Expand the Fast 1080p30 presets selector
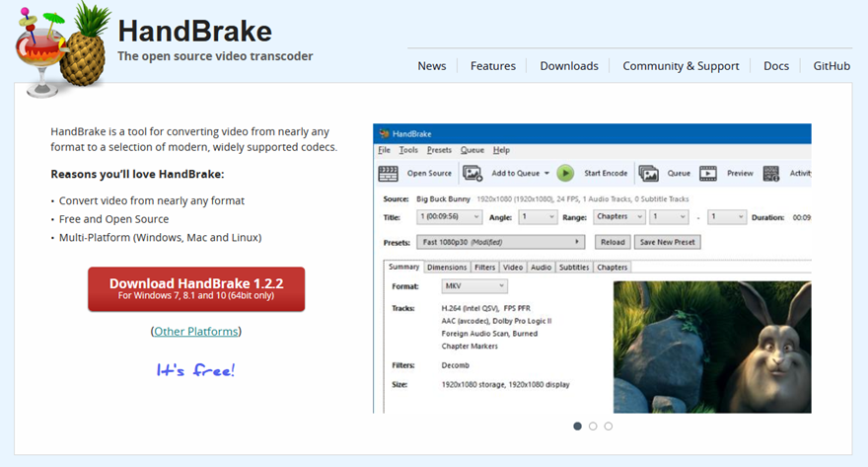Image resolution: width=868 pixels, height=467 pixels. [500, 242]
